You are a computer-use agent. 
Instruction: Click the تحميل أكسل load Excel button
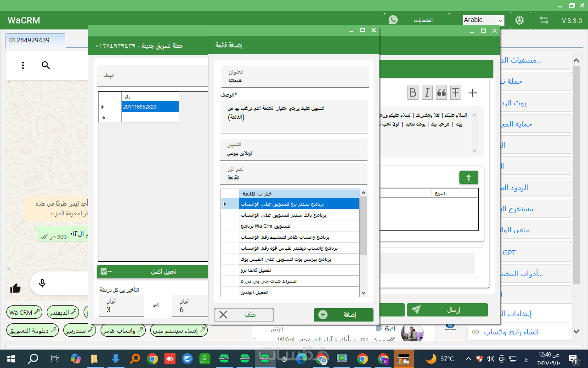pos(153,272)
